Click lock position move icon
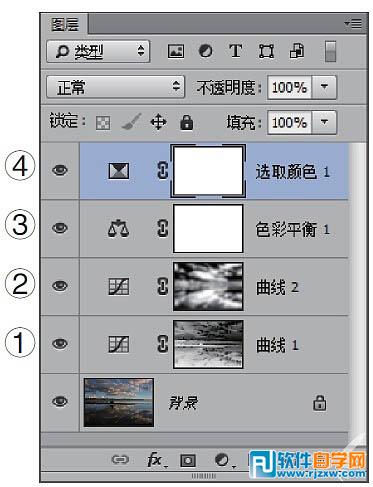Screen dimensions: 373x487 pyautogui.click(x=158, y=122)
